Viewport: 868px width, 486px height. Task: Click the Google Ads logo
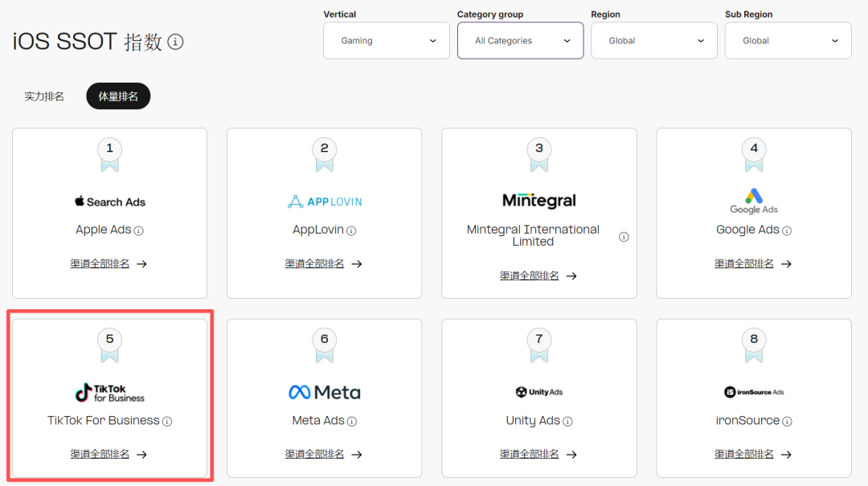(754, 201)
